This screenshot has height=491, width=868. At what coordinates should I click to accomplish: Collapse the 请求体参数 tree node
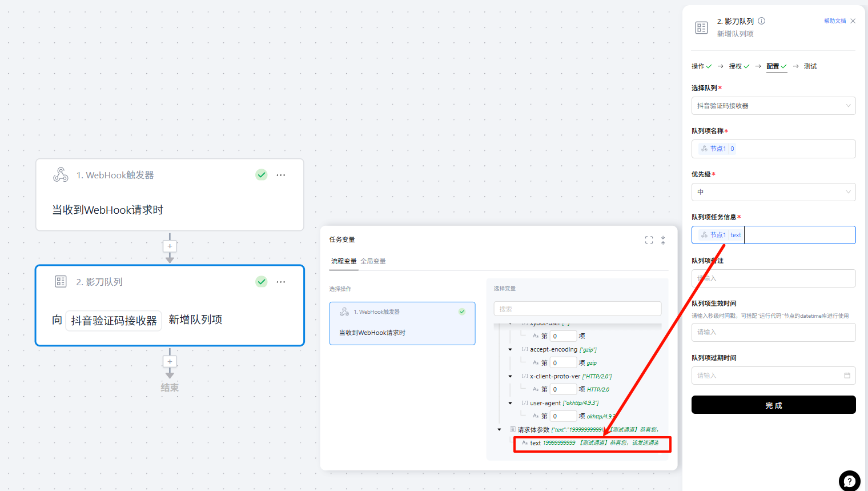click(500, 430)
